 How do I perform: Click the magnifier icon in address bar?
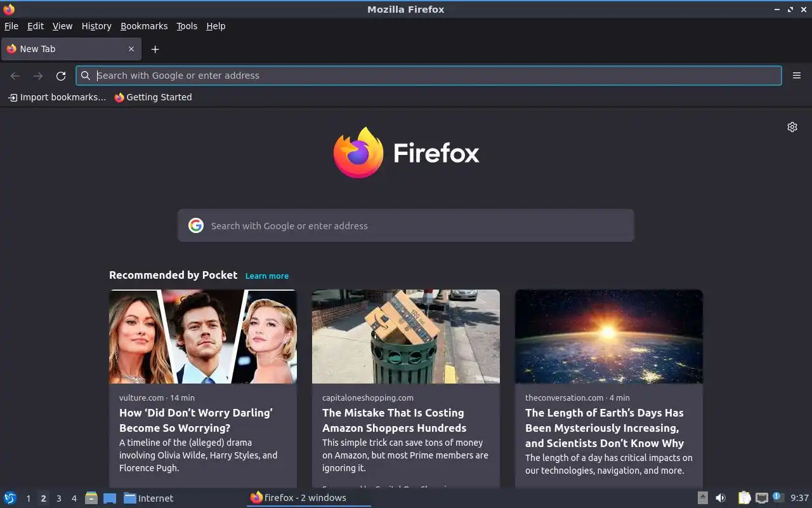[x=86, y=76]
